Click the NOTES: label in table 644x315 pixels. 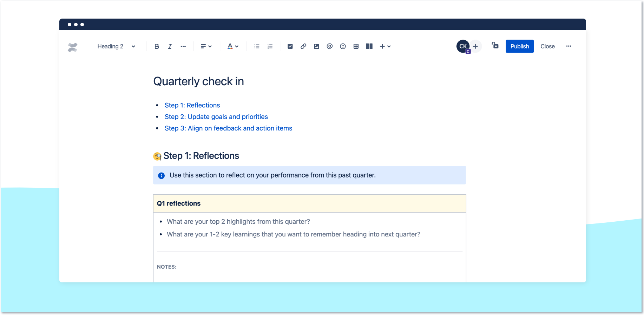pos(167,267)
